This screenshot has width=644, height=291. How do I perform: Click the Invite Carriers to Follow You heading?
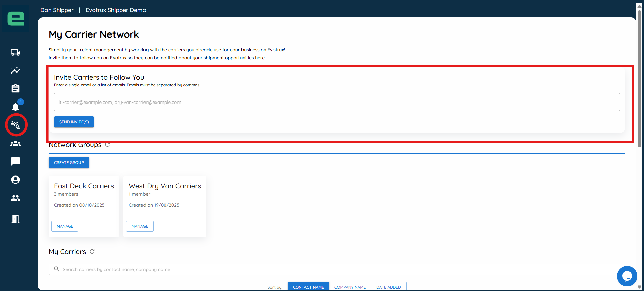[99, 77]
